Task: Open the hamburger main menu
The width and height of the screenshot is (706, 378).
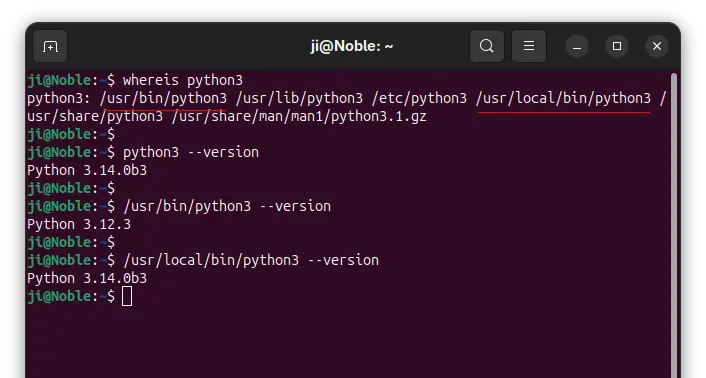Action: (x=529, y=46)
